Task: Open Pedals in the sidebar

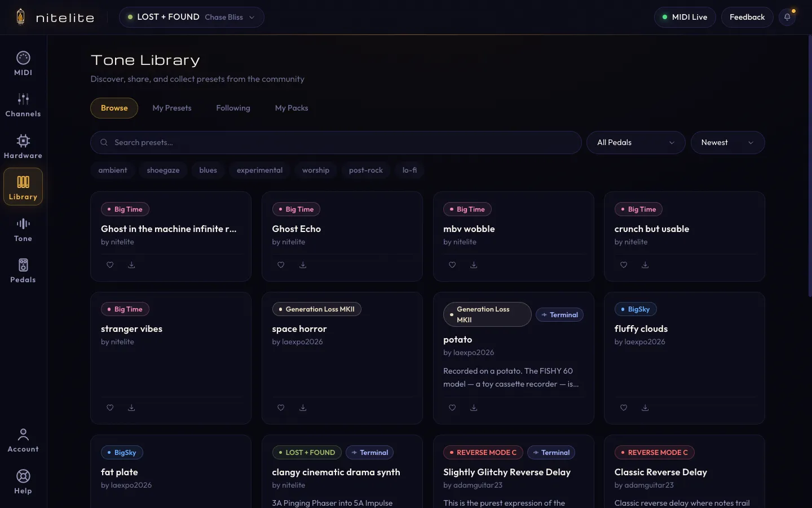Action: tap(23, 270)
